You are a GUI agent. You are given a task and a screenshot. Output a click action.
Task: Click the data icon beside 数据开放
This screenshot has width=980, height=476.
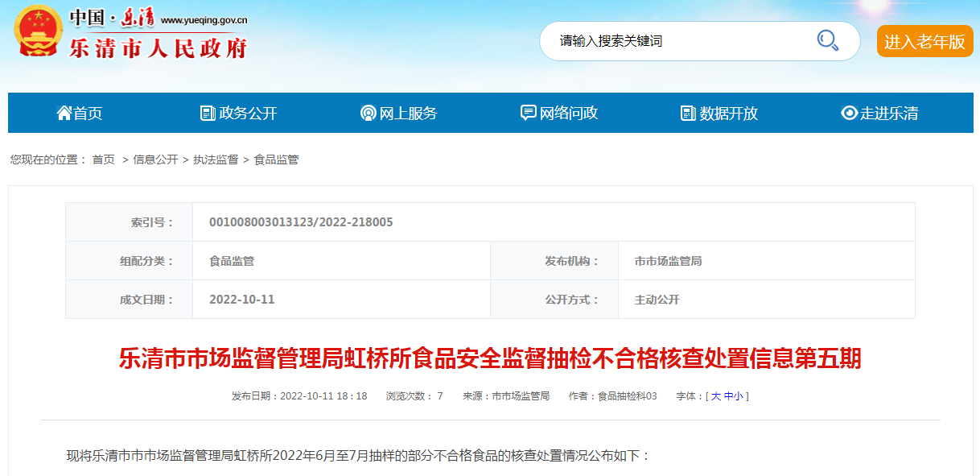click(688, 113)
